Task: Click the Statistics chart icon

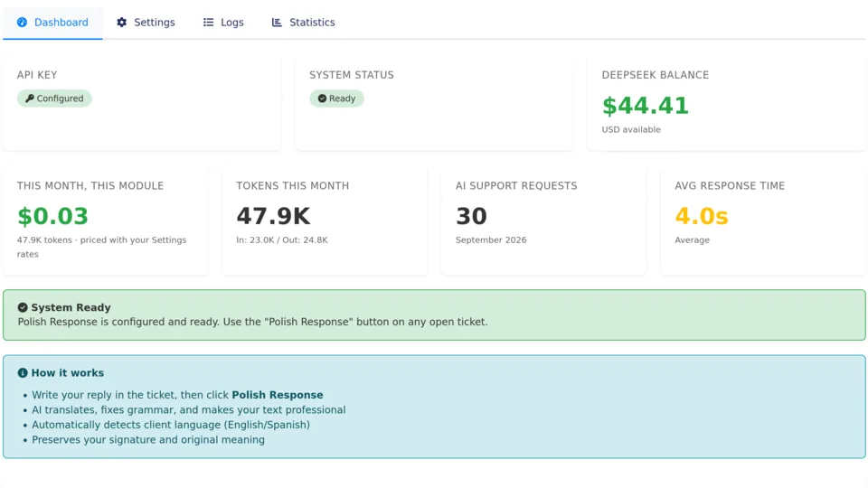Action: click(277, 22)
